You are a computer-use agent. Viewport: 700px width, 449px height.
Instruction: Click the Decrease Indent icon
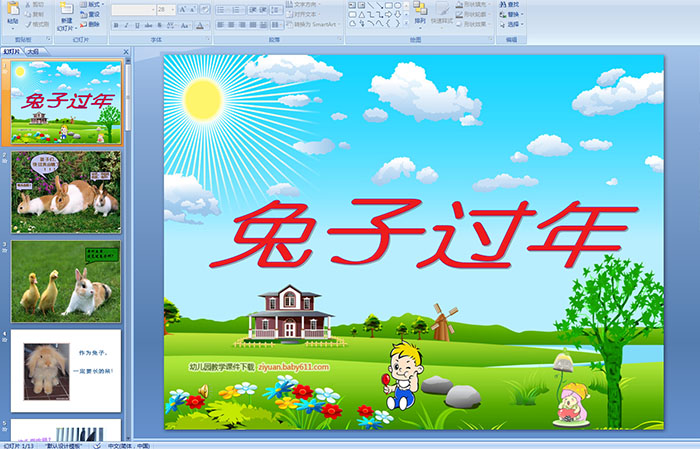(x=253, y=10)
